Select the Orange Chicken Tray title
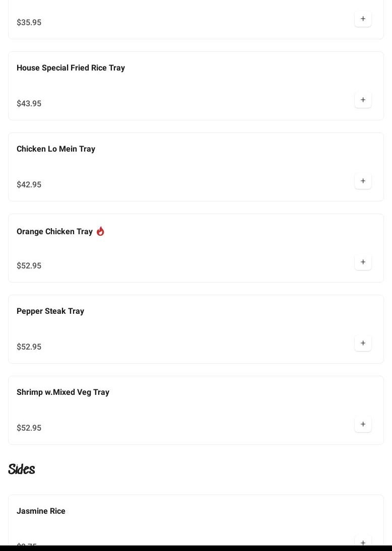392x551 pixels. coord(54,232)
